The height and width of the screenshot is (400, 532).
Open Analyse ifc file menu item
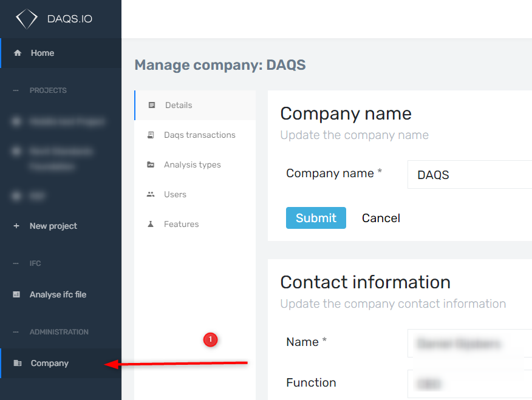click(58, 294)
